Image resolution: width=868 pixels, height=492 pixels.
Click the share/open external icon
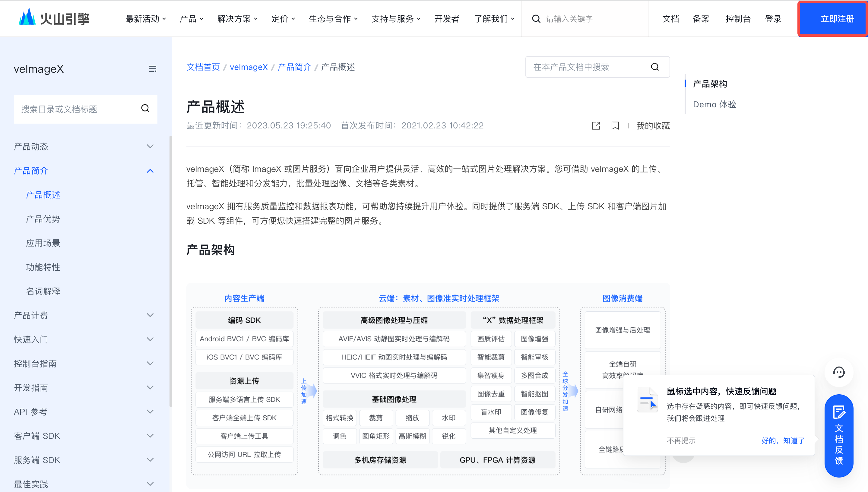(596, 126)
